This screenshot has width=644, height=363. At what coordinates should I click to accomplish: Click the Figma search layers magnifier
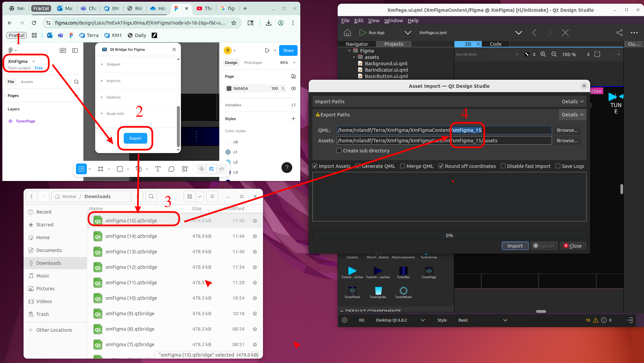click(x=76, y=82)
